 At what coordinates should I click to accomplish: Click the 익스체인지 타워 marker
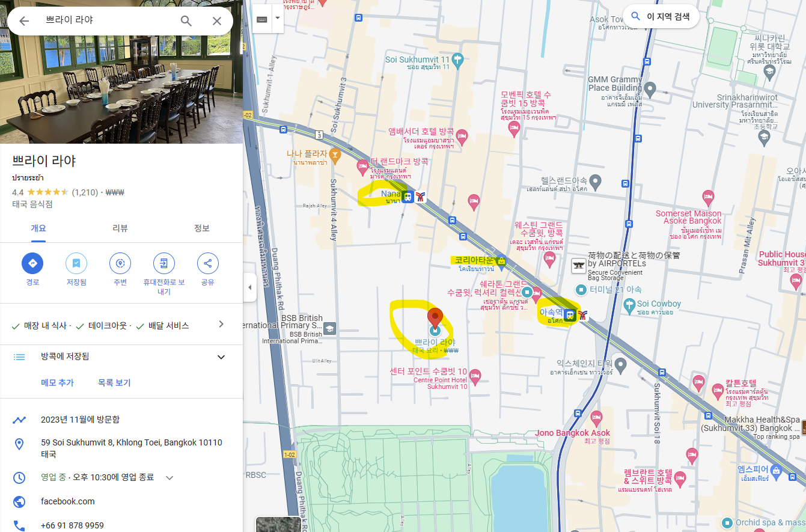[621, 364]
